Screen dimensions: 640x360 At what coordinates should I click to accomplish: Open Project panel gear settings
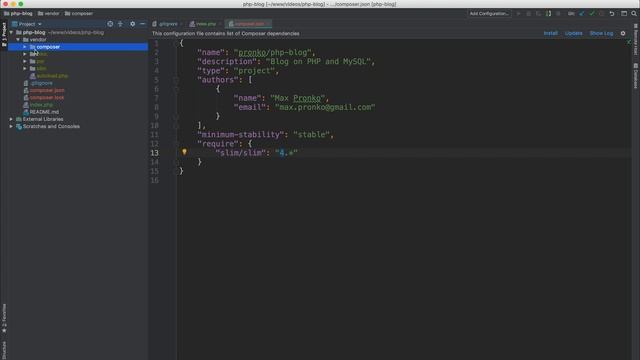tap(132, 24)
